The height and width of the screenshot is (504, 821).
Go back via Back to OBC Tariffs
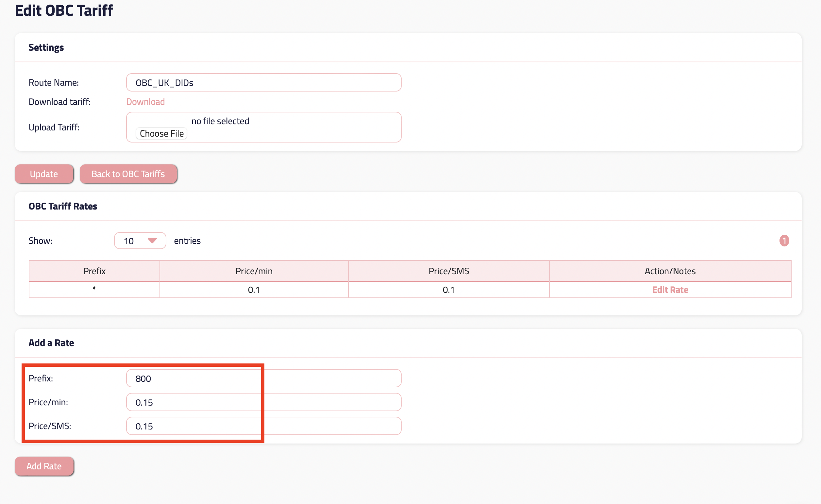(x=128, y=174)
